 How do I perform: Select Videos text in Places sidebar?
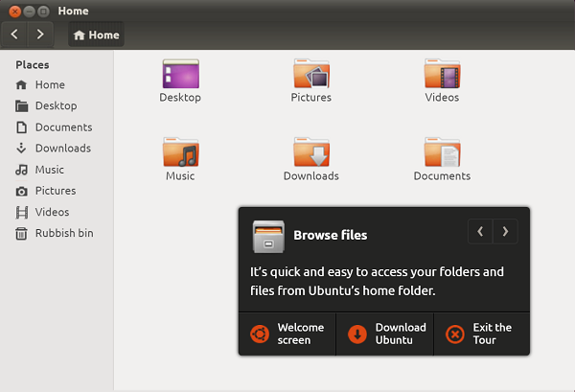52,212
